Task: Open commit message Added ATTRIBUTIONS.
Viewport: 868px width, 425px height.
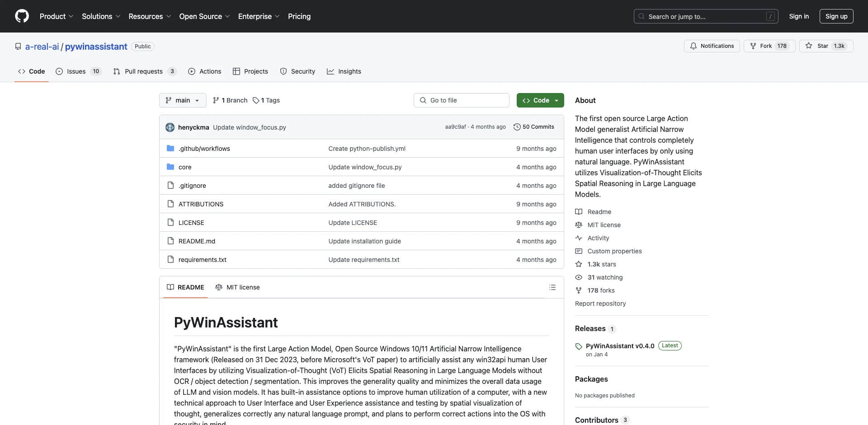Action: [362, 204]
